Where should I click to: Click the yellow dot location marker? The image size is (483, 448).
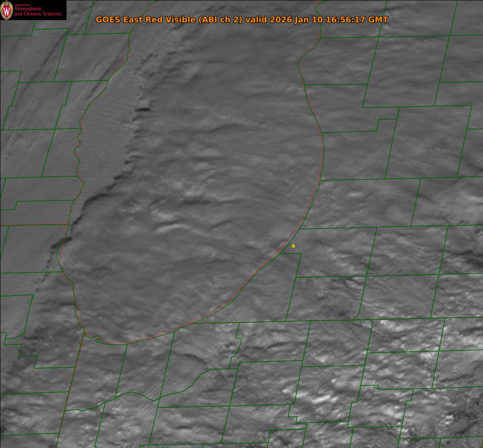pyautogui.click(x=293, y=246)
